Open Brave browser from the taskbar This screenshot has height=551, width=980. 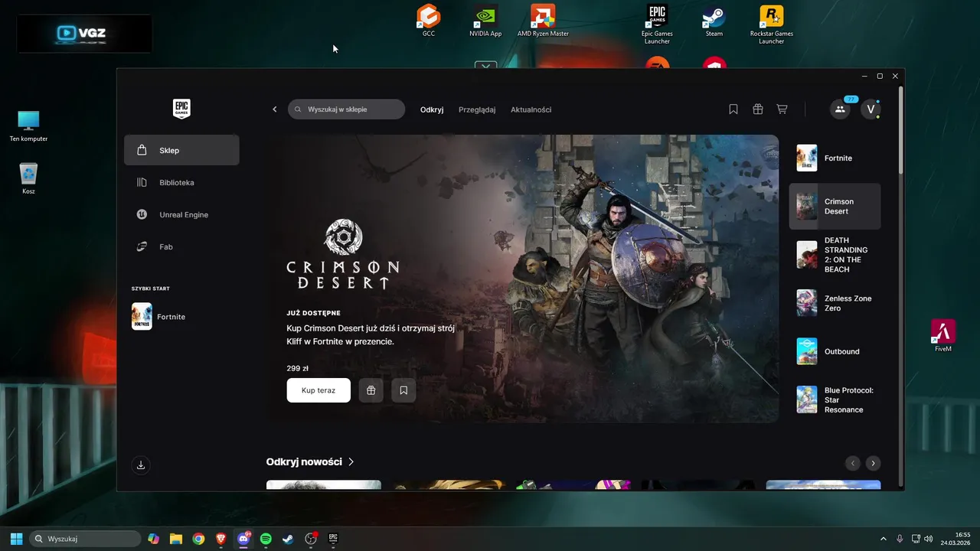click(221, 539)
